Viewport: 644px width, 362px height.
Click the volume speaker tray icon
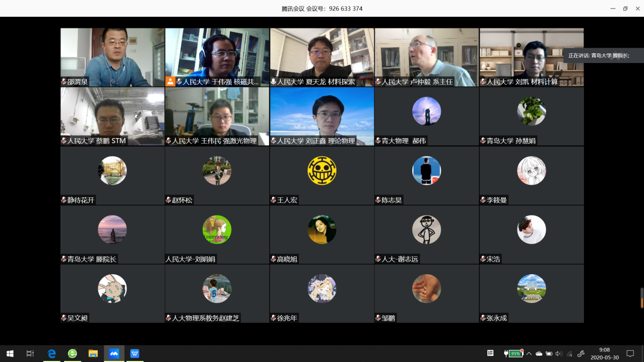(559, 354)
